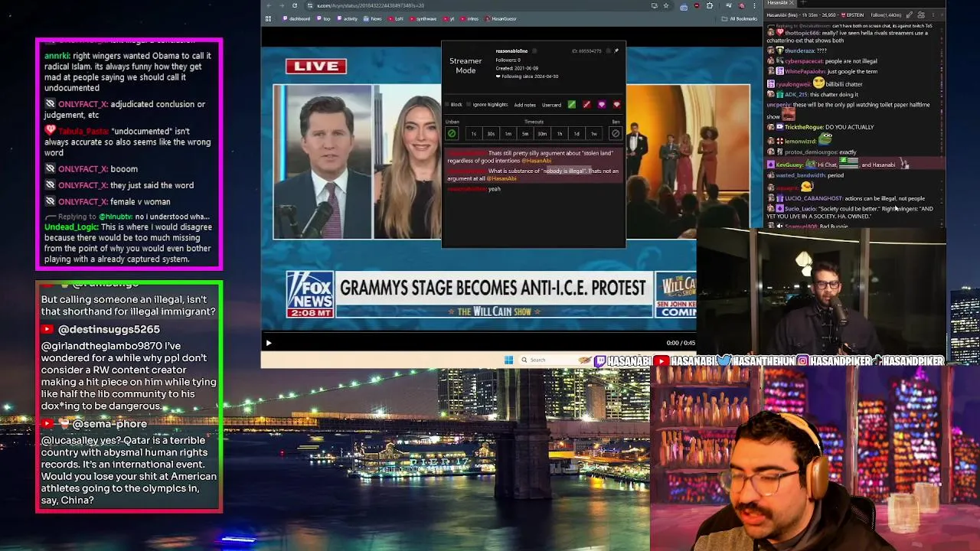Screen dimensions: 980x551
Task: Open the dashboard bookmark
Action: [x=296, y=18]
